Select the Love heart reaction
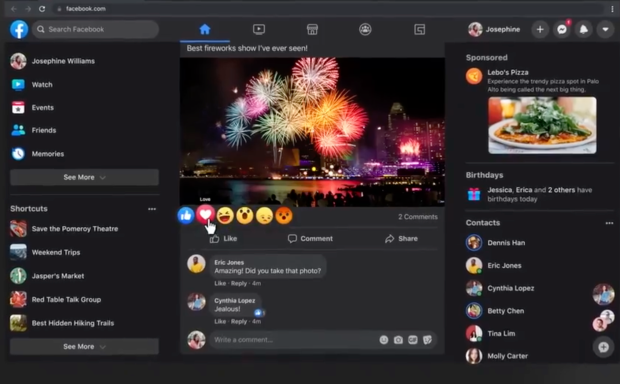The height and width of the screenshot is (384, 620). (205, 215)
